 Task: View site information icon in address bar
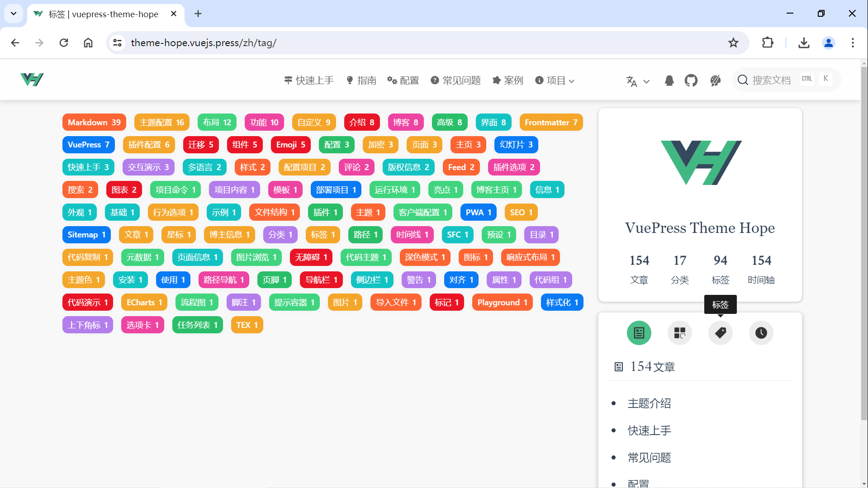[118, 43]
